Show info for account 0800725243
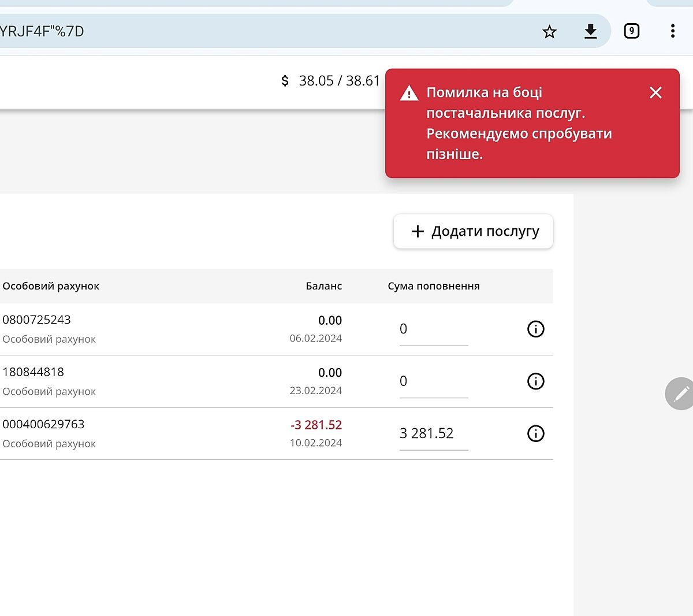The width and height of the screenshot is (693, 616). tap(535, 329)
